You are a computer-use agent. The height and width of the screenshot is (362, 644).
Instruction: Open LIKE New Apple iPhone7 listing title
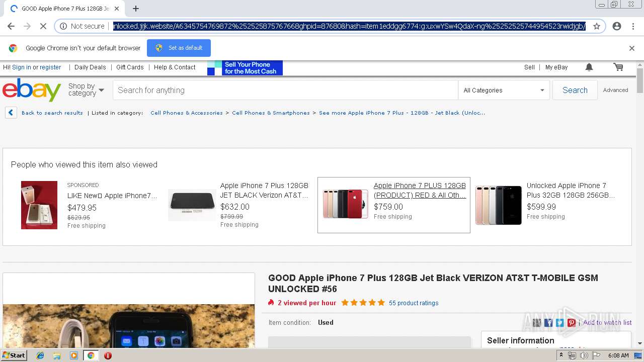(112, 196)
